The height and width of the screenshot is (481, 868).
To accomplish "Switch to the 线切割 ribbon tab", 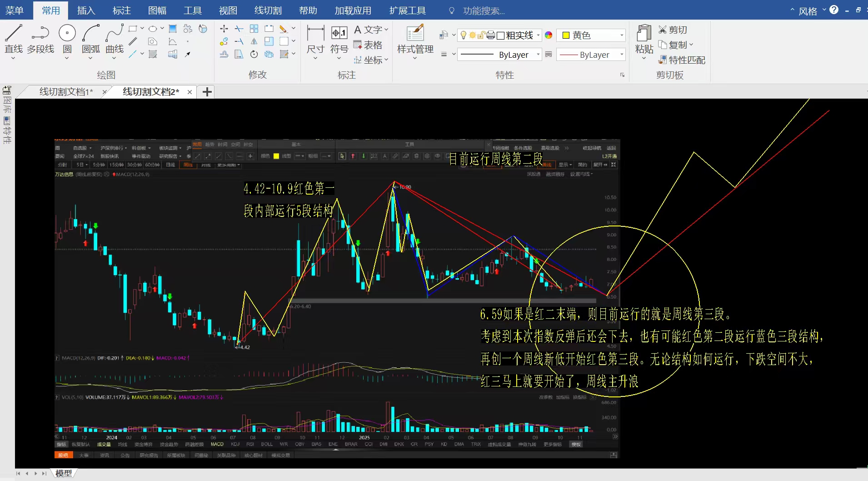I will 268,10.
